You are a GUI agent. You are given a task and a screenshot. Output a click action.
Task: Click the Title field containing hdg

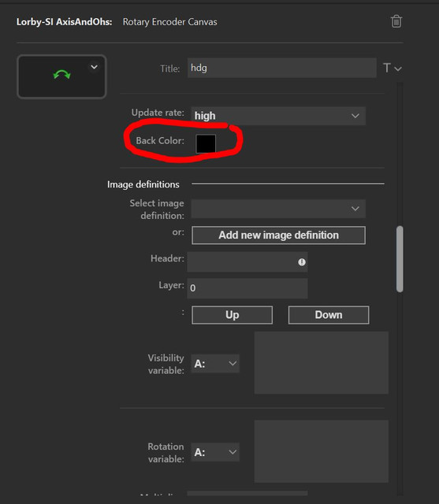(x=281, y=68)
